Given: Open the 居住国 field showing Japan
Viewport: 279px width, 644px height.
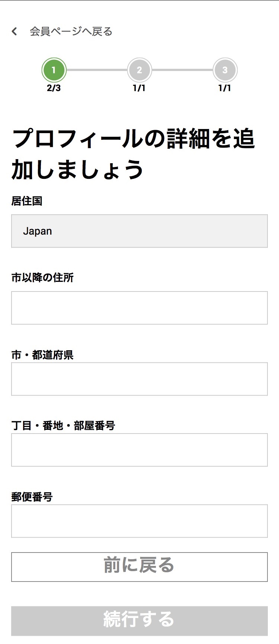Looking at the screenshot, I should tap(139, 231).
